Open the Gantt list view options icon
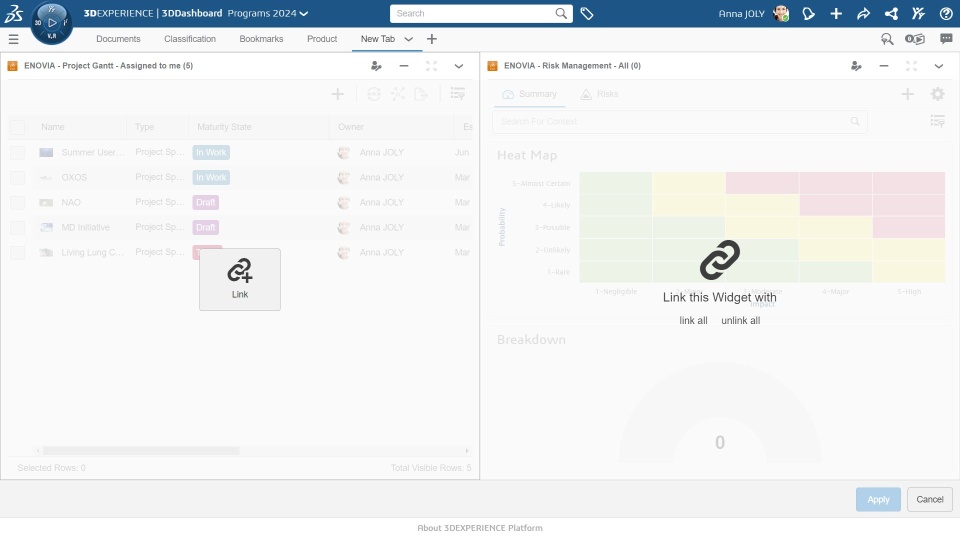Image resolution: width=960 pixels, height=540 pixels. click(x=457, y=94)
